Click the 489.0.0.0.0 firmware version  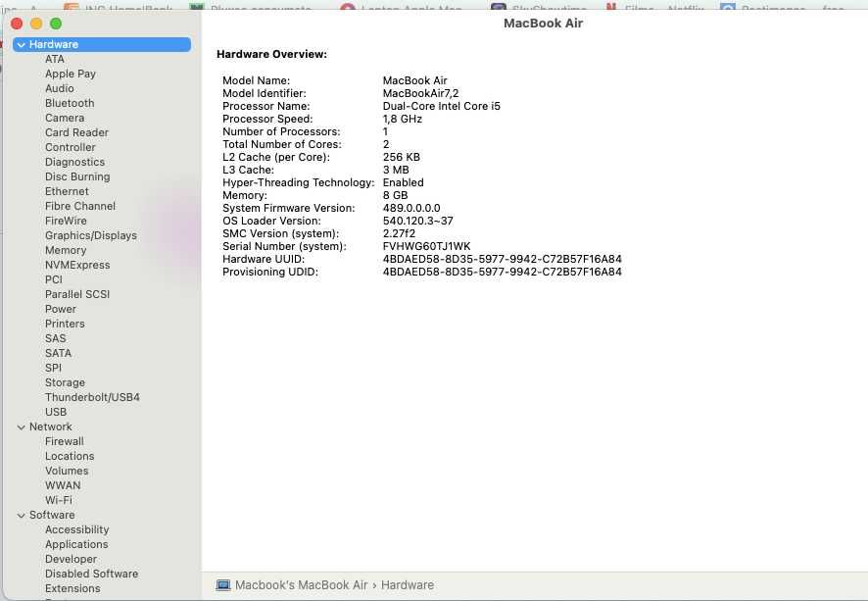click(411, 208)
